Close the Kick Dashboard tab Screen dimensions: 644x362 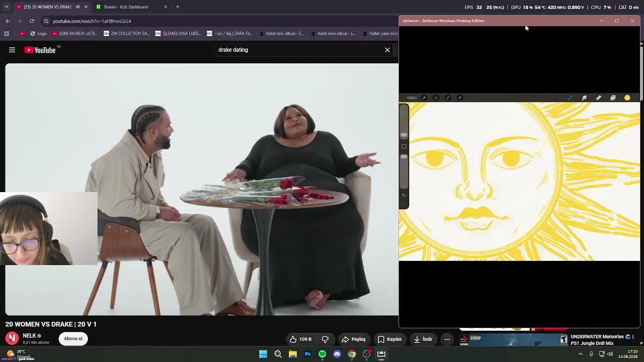coord(166,7)
